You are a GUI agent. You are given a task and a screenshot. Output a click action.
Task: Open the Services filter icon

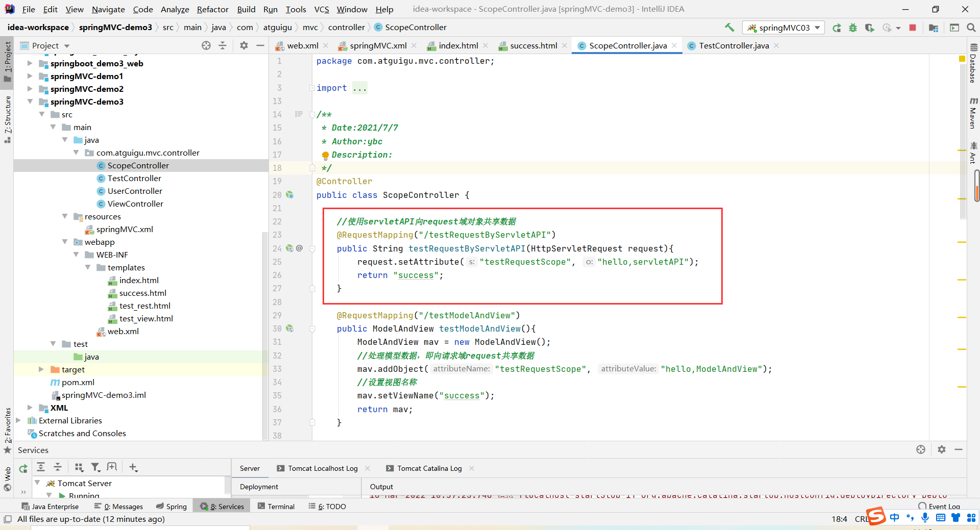coord(95,467)
